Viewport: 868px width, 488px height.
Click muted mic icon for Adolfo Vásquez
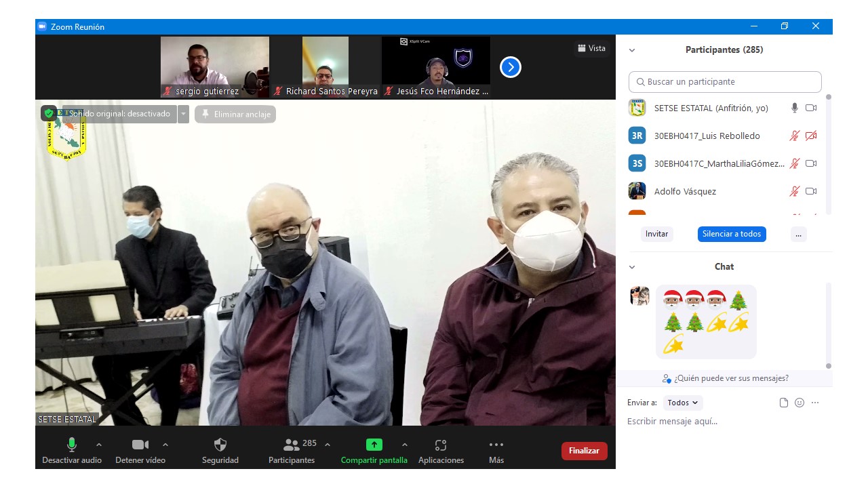coord(795,191)
